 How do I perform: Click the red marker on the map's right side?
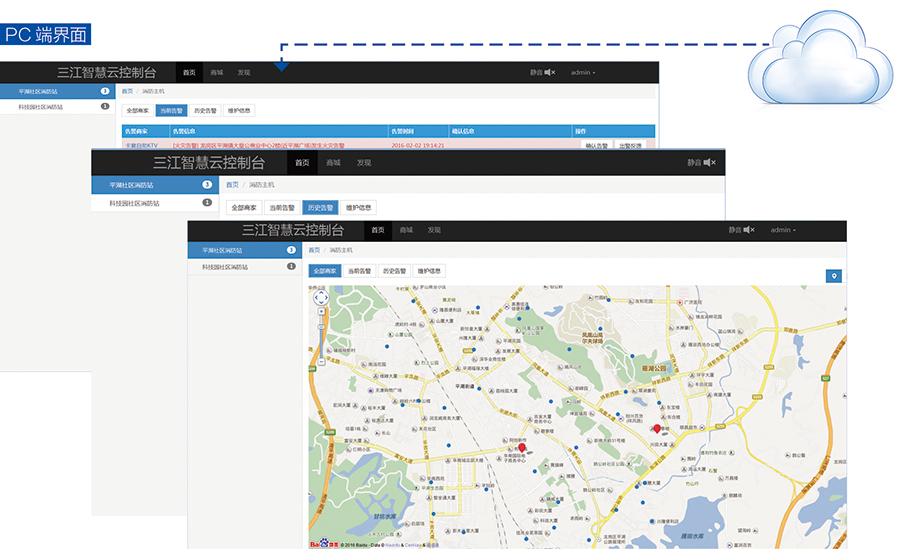tap(657, 428)
